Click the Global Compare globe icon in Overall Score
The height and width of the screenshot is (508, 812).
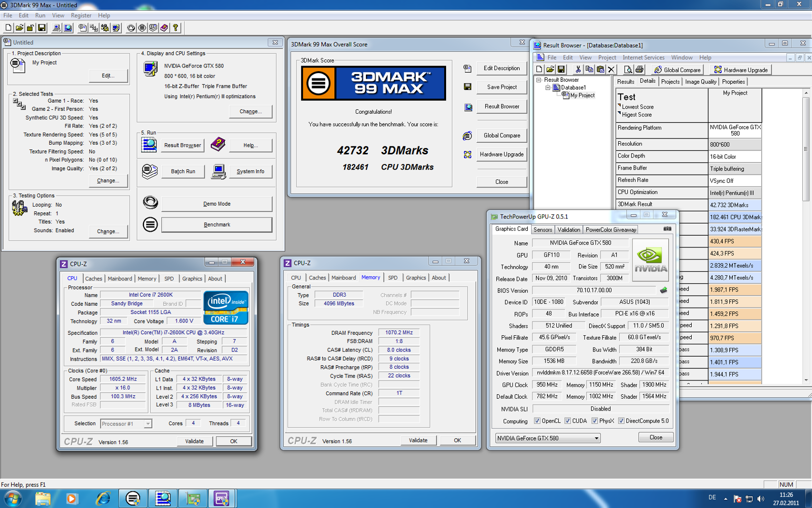point(467,136)
